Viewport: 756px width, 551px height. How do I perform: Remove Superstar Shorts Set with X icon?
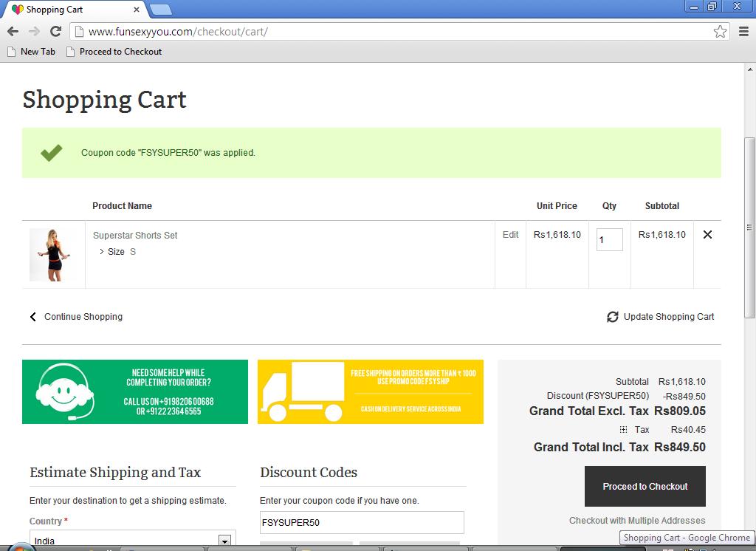click(707, 235)
